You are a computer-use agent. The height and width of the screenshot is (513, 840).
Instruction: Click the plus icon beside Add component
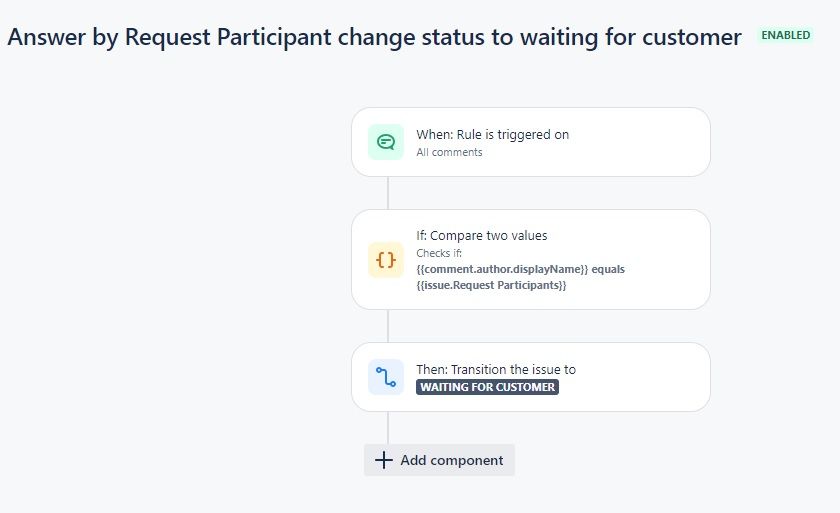[x=384, y=460]
